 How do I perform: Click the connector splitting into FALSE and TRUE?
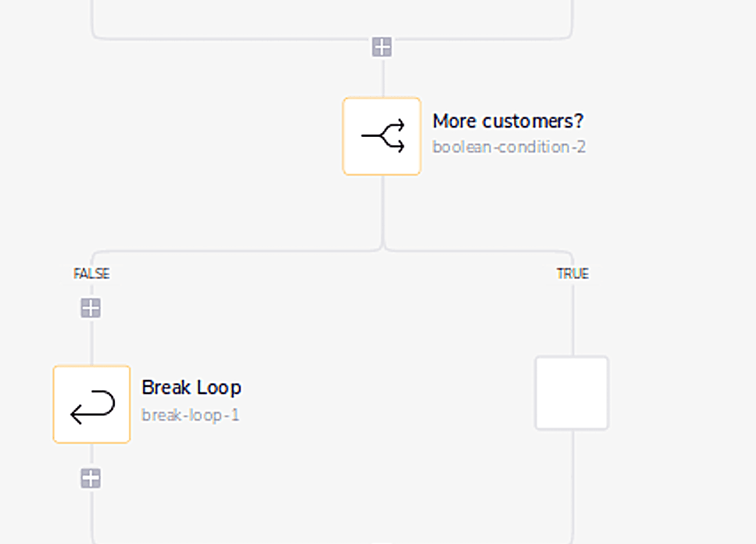point(382,250)
